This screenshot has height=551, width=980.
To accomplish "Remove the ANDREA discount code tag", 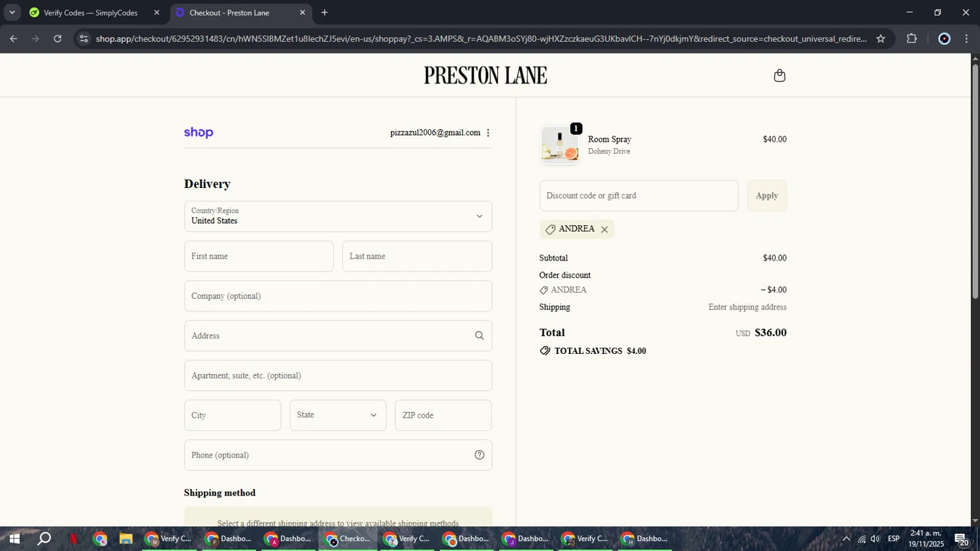I will point(604,229).
